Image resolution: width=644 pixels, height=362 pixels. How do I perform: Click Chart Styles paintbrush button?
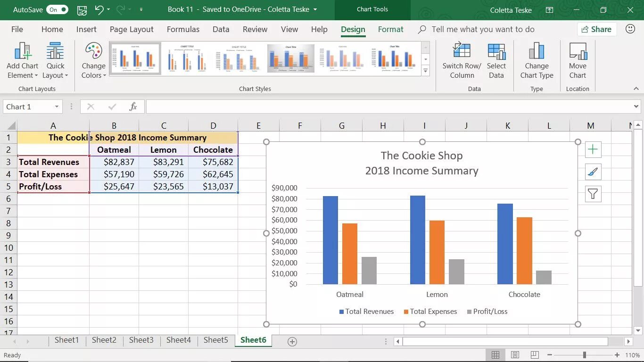pyautogui.click(x=593, y=172)
